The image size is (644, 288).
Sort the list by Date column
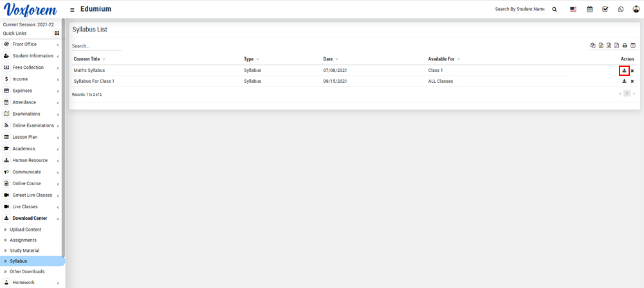pyautogui.click(x=329, y=59)
